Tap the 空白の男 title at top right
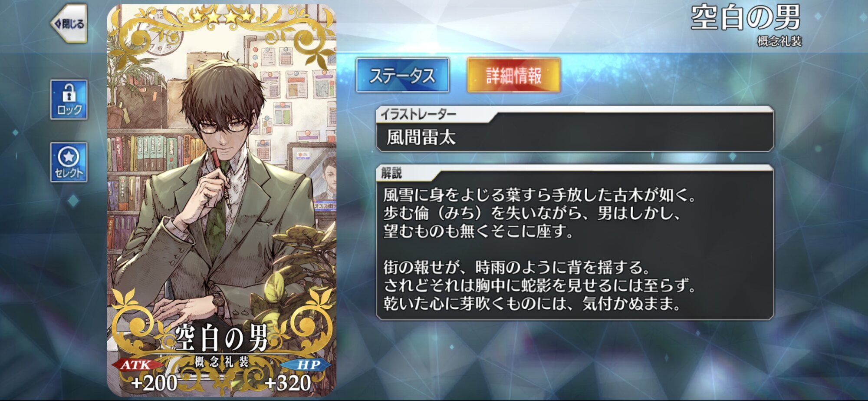The width and height of the screenshot is (868, 401). tap(746, 18)
